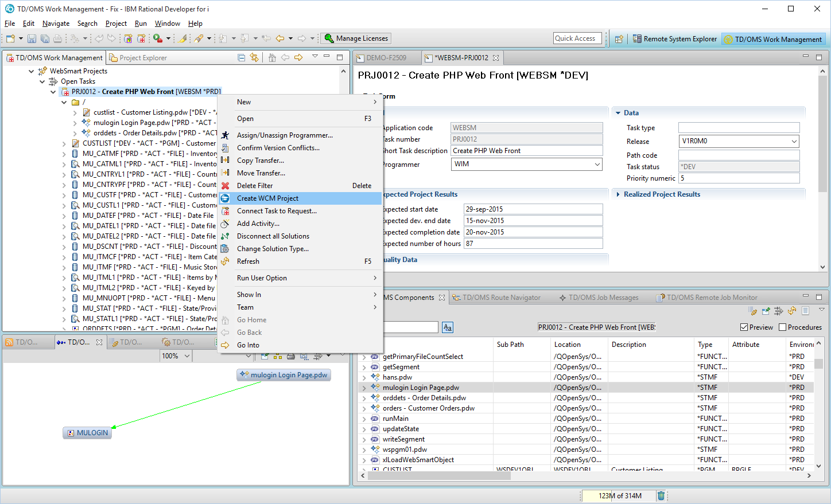Click the 123M of 314M heap status bar

point(620,496)
